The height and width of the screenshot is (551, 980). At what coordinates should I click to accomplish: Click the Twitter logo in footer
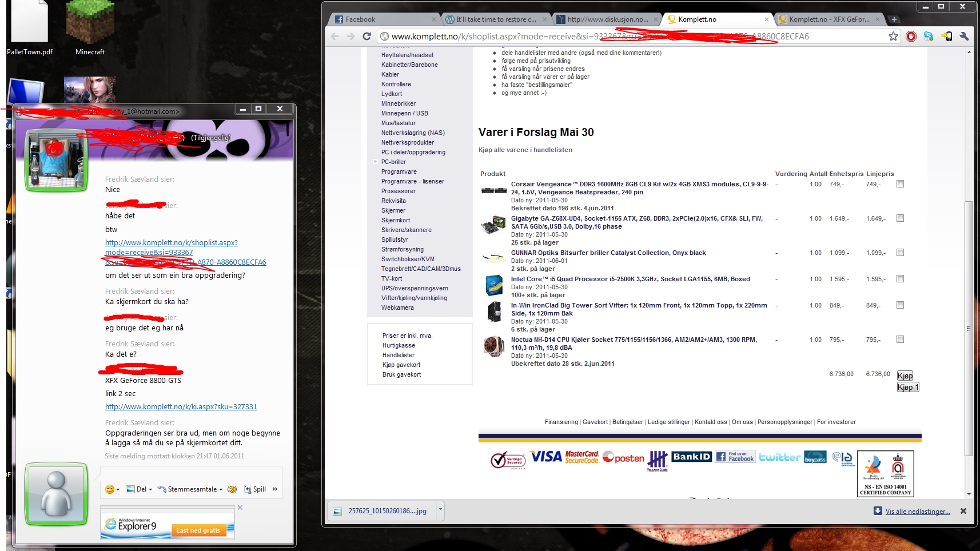[779, 457]
